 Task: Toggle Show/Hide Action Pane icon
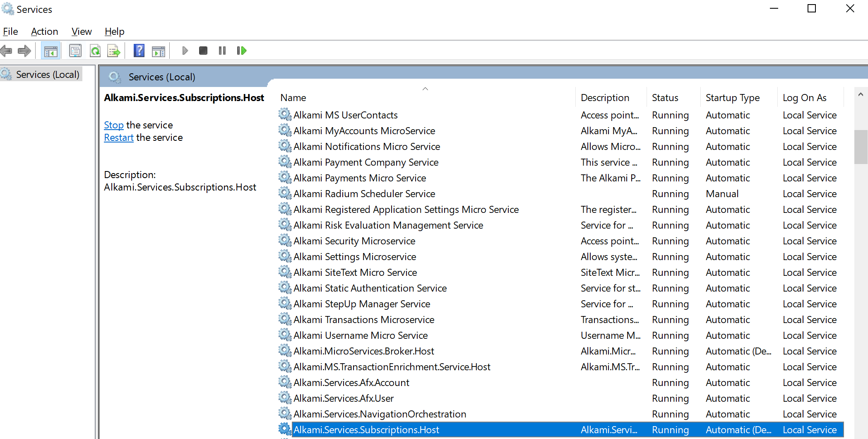coord(159,51)
